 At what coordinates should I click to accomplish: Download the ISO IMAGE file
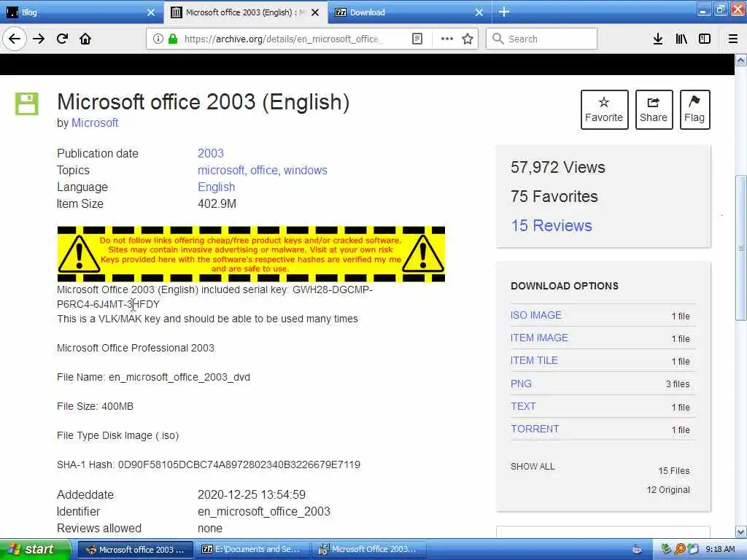(536, 315)
